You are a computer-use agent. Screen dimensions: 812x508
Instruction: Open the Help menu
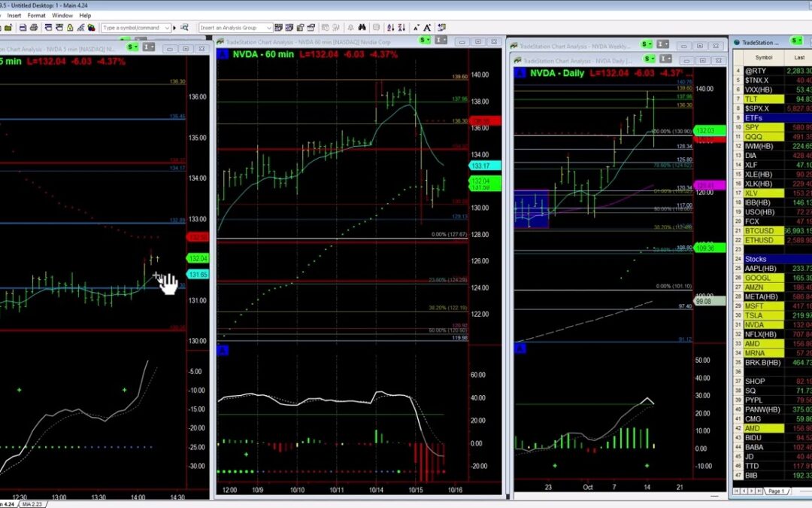(x=85, y=16)
